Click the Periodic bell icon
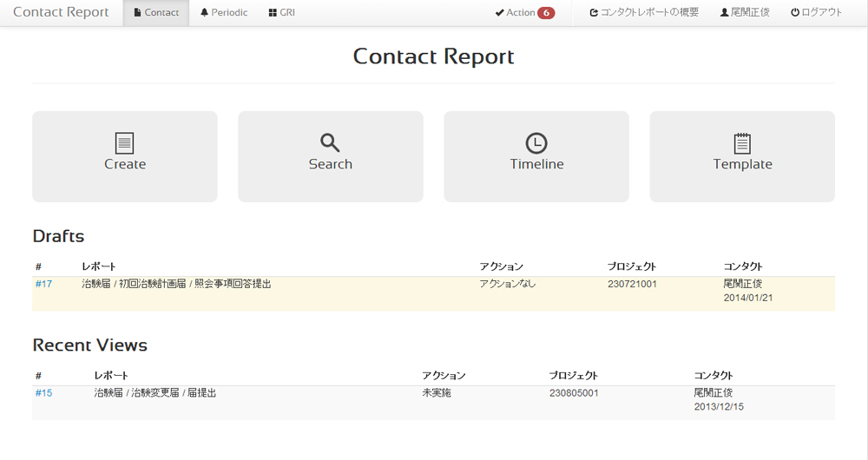Screen dimensions: 868x460 [204, 12]
